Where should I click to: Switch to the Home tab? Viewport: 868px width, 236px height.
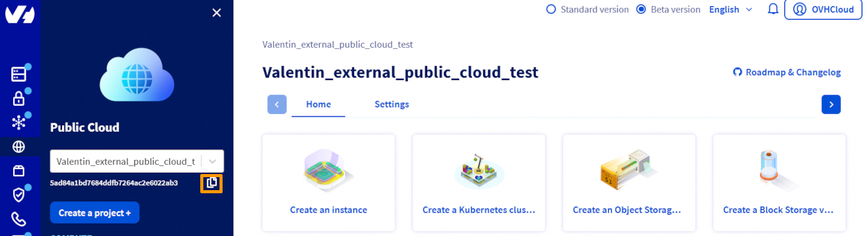pos(319,104)
